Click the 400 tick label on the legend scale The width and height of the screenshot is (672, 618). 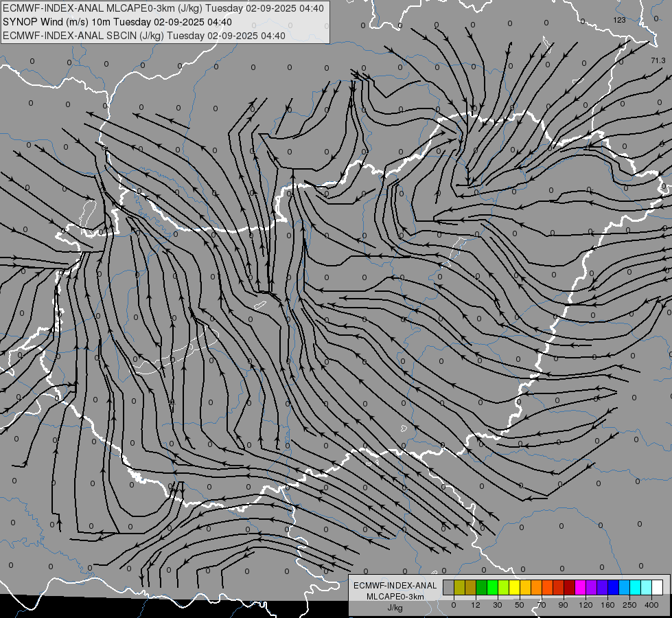click(651, 606)
